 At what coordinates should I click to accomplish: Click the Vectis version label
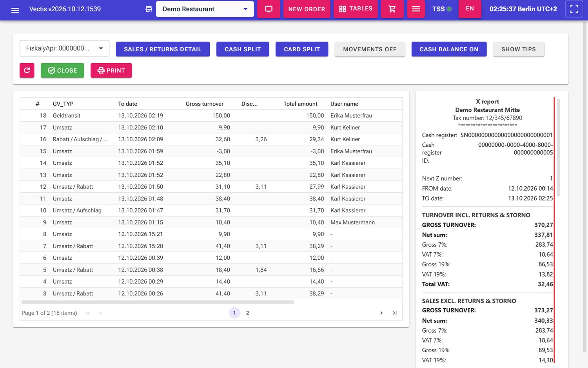click(x=65, y=9)
